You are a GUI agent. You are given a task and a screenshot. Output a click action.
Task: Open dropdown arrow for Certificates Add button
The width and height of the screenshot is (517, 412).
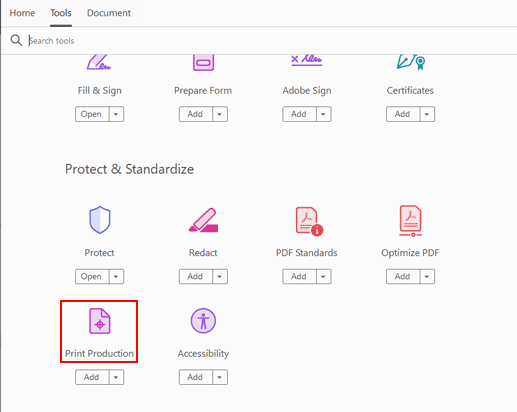427,114
